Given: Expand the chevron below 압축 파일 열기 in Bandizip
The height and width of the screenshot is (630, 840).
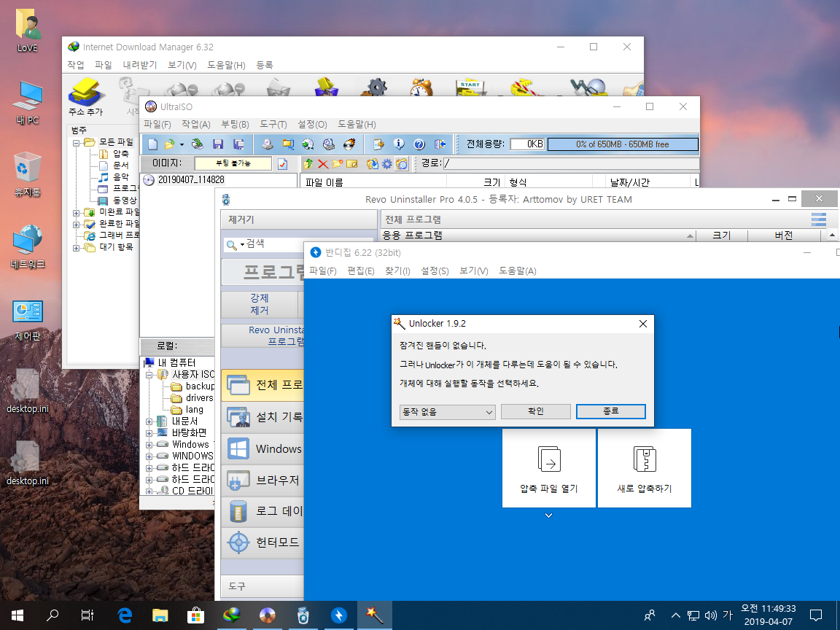Looking at the screenshot, I should 548,516.
